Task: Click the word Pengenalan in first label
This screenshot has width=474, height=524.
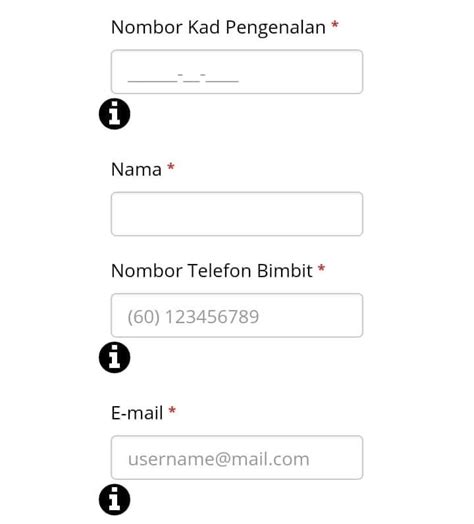Action: 275,27
